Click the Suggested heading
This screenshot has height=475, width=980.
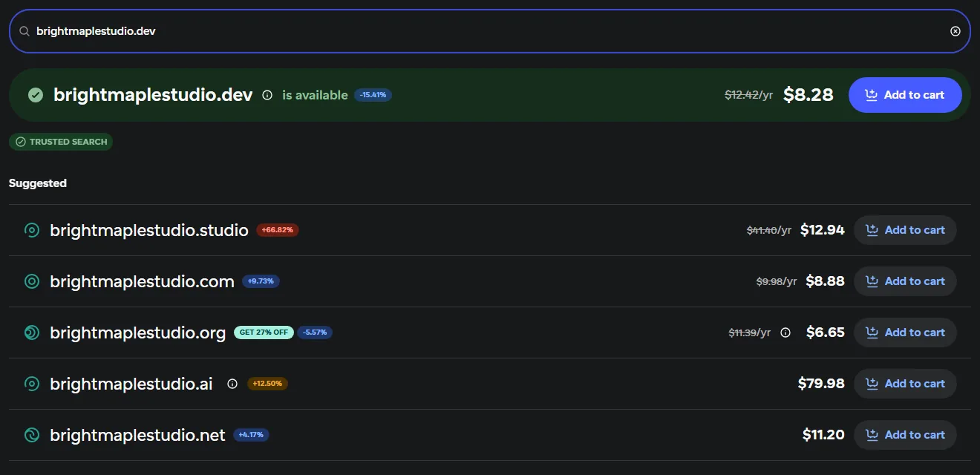coord(38,183)
